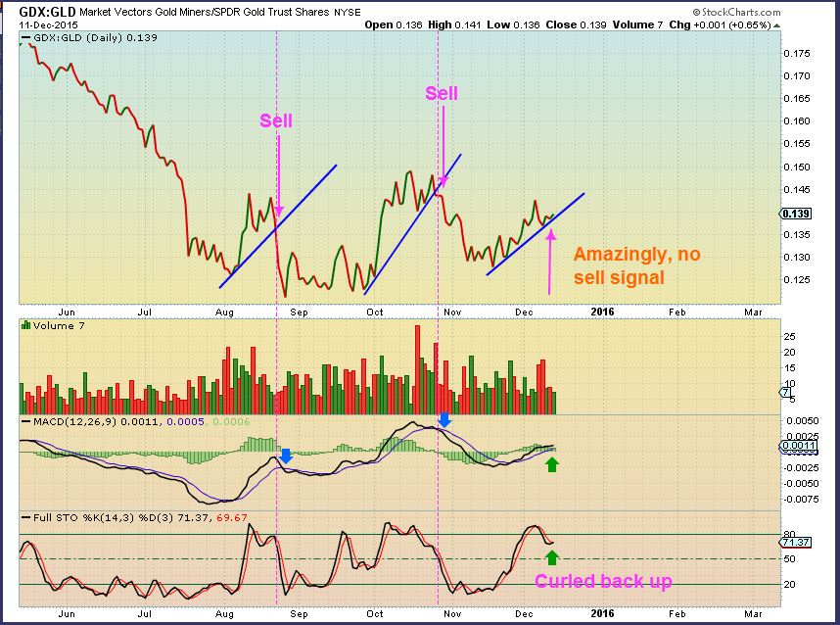
Task: Click the boxed 7 volume tag
Action: click(x=785, y=393)
